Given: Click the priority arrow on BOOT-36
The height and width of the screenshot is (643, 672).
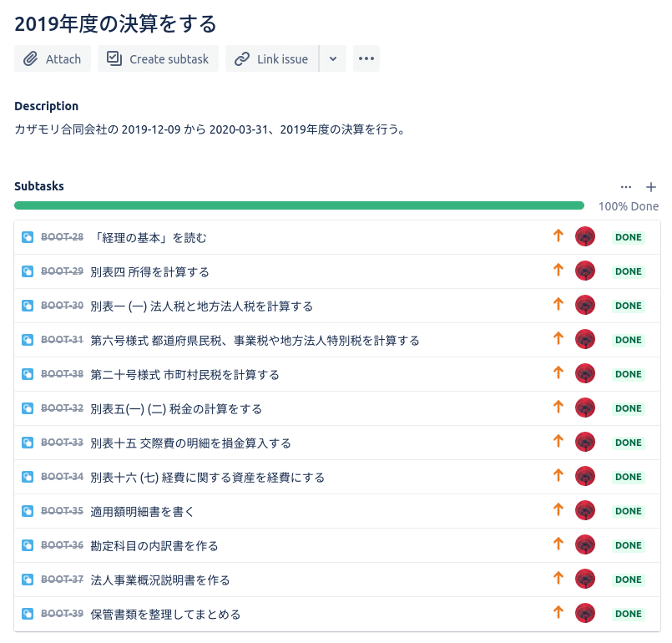Looking at the screenshot, I should pyautogui.click(x=558, y=544).
